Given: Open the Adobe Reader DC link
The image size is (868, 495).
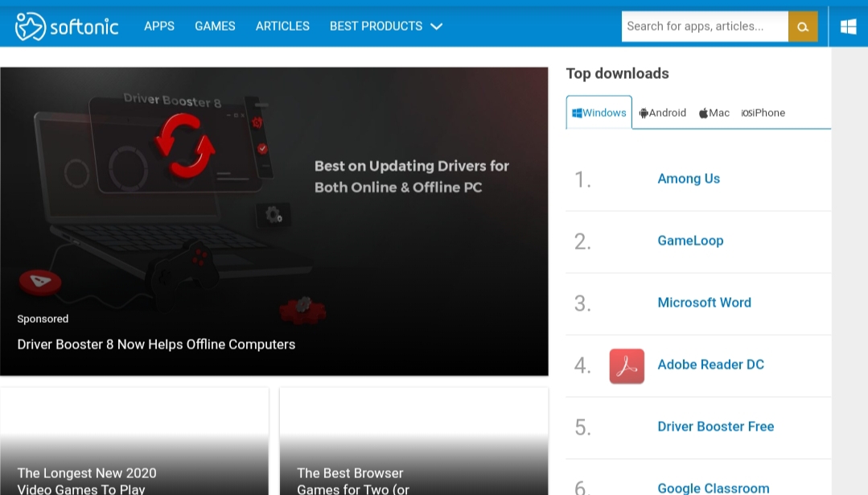Looking at the screenshot, I should pos(711,365).
